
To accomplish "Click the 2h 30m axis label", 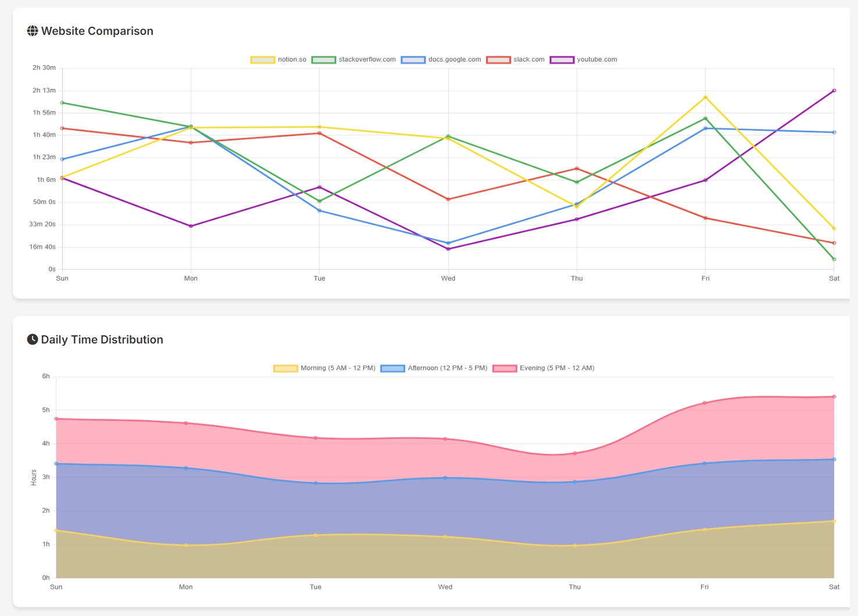I will (44, 67).
